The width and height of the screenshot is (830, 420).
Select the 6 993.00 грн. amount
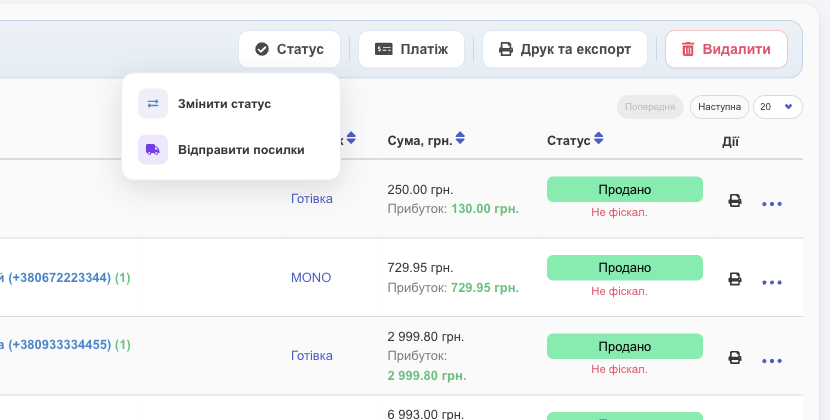click(426, 414)
